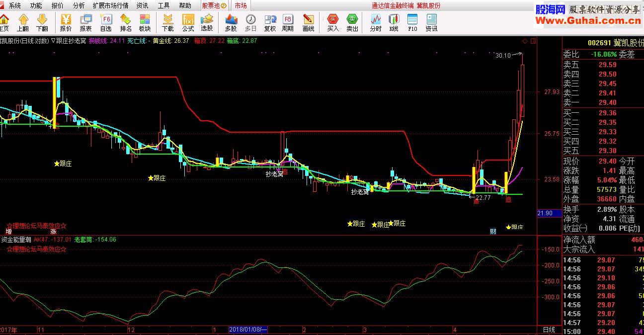Open the 选股 stock picker icon

click(x=207, y=23)
